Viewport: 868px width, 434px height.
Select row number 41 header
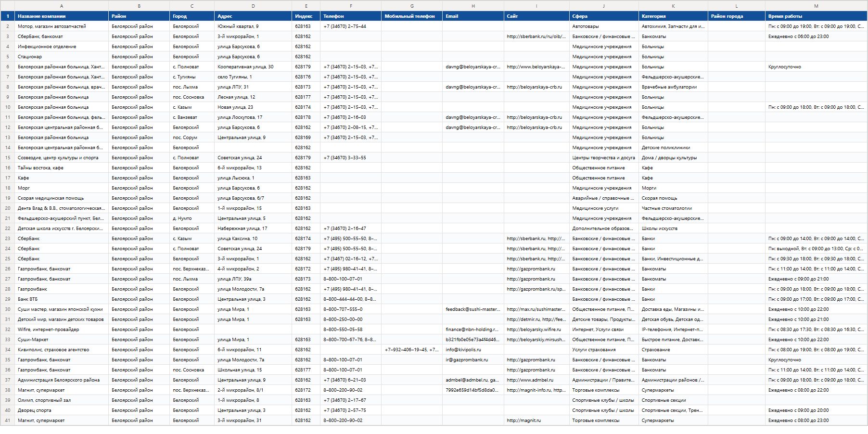(8, 421)
